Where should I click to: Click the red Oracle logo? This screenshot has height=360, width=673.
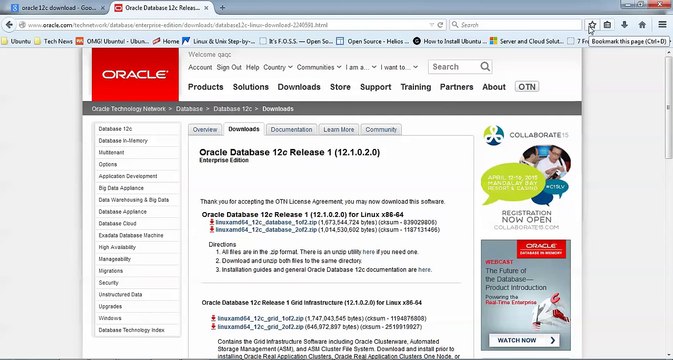coord(135,75)
